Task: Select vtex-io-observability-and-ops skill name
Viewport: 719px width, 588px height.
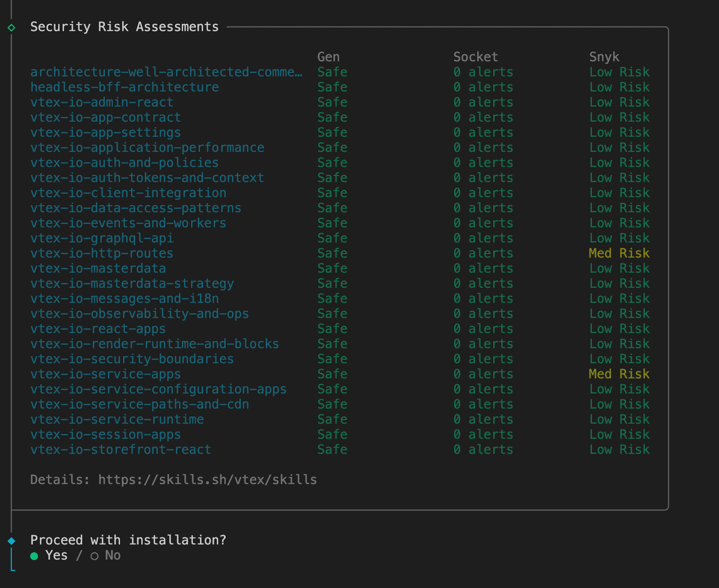Action: coord(140,314)
